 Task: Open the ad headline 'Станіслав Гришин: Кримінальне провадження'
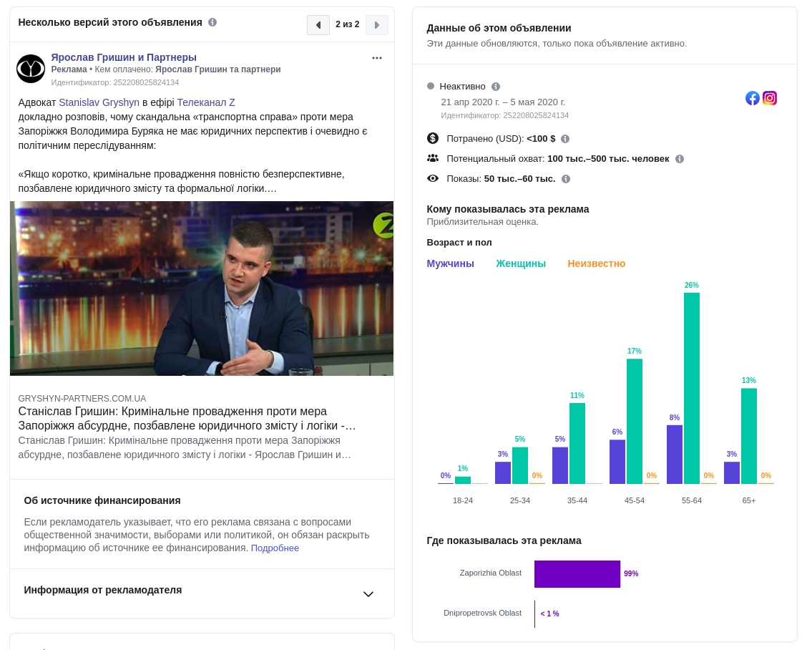click(187, 418)
